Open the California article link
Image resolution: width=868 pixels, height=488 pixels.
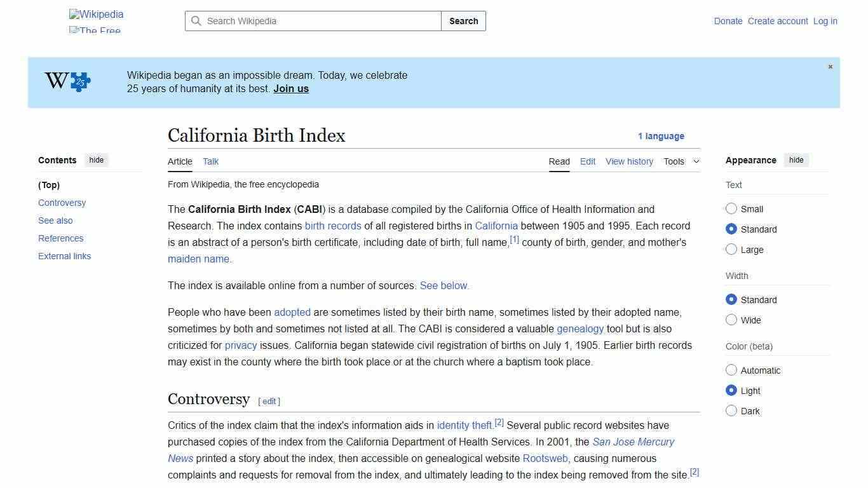click(496, 226)
